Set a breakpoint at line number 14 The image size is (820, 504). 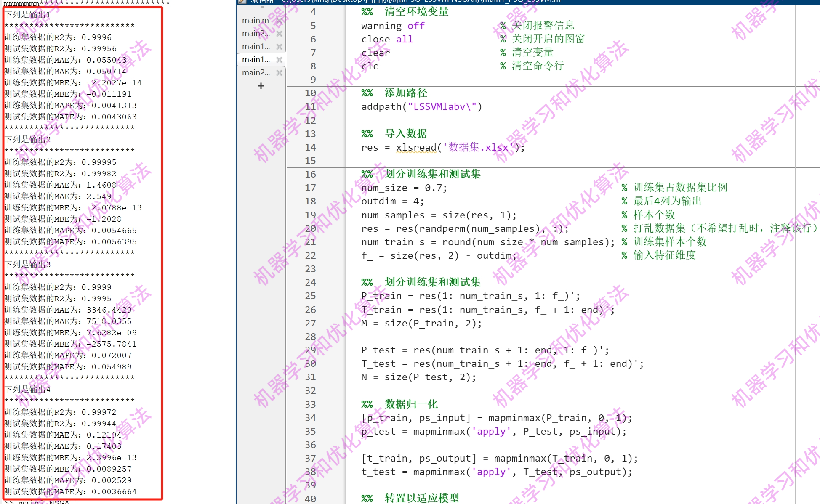310,147
